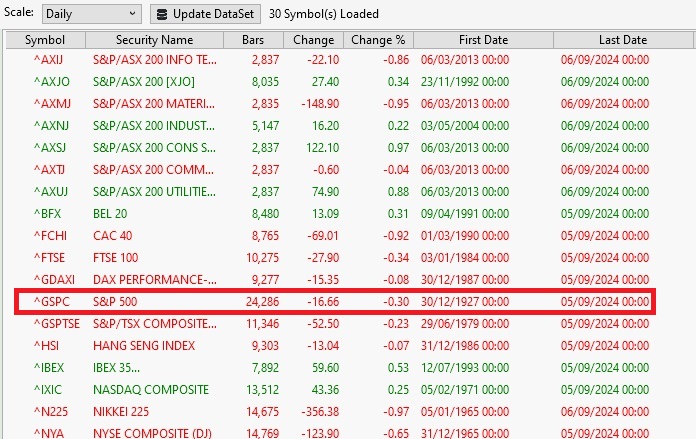Click the 05/02/1971 00:00 first date
Screen dimensions: 696x439
coord(465,390)
